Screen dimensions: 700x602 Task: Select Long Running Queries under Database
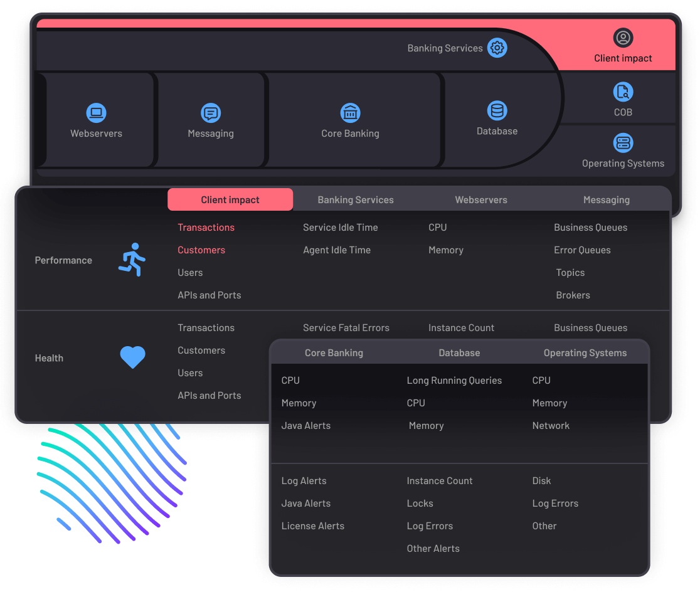(x=454, y=380)
